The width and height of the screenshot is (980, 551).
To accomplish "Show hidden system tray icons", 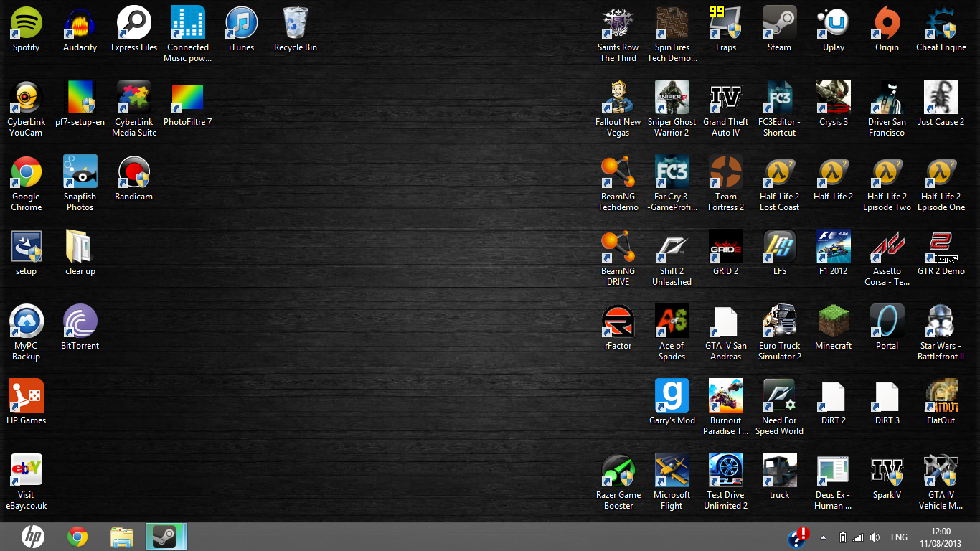I will pyautogui.click(x=823, y=537).
